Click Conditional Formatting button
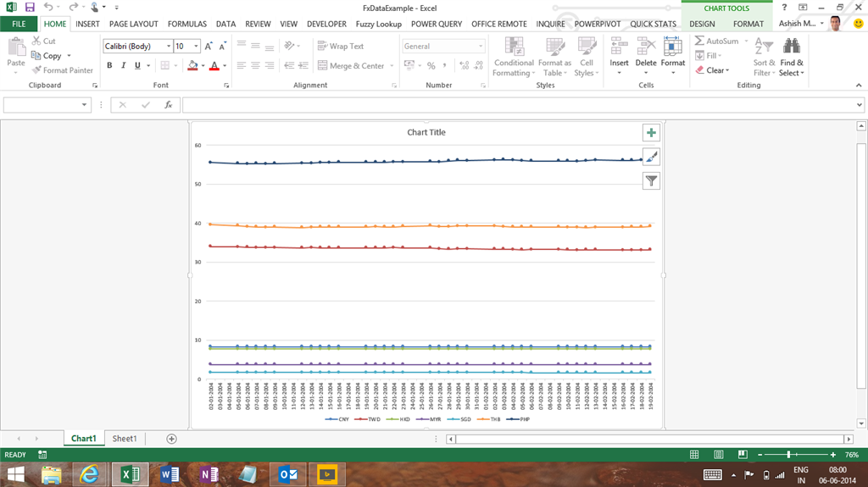Screen dimensions: 868x487 click(x=513, y=57)
